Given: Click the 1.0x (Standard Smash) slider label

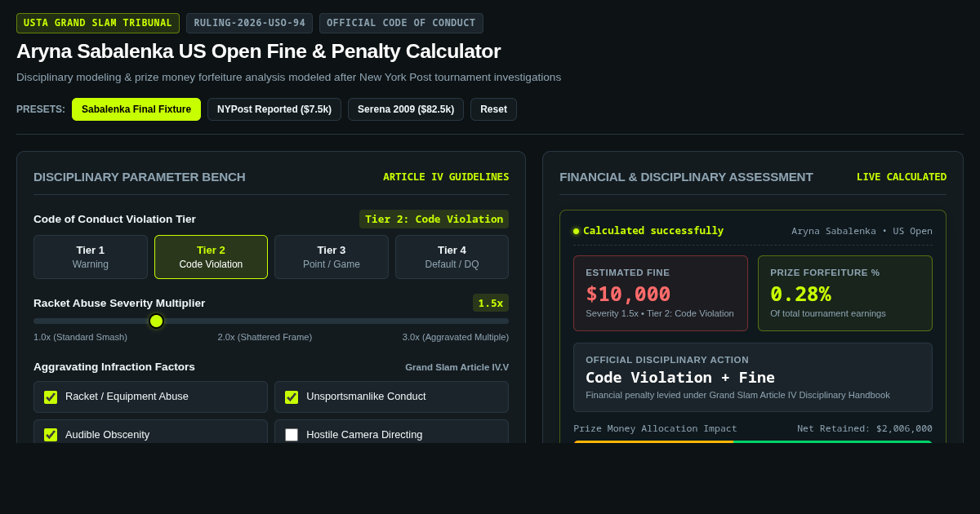Looking at the screenshot, I should tap(80, 337).
